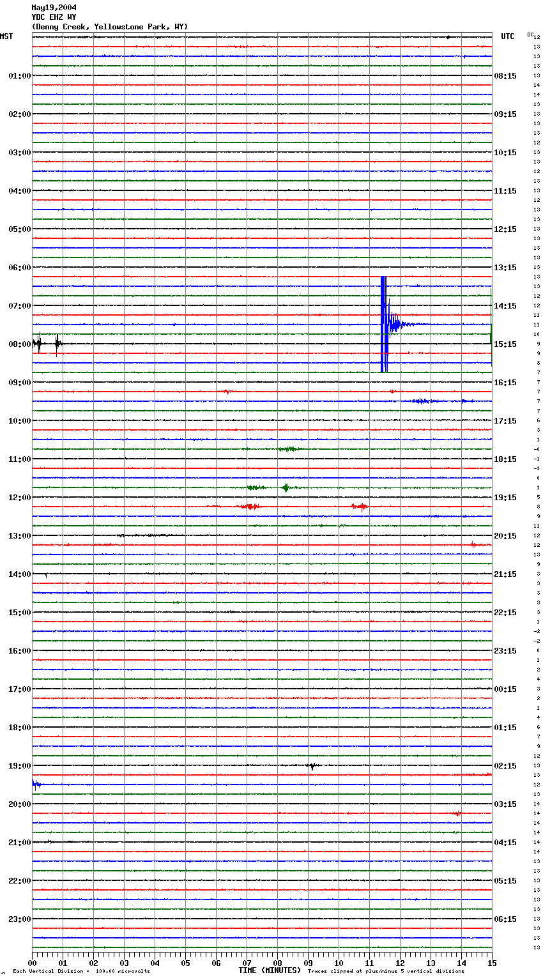Image resolution: width=543 pixels, height=980 pixels.
Task: Pick the 20:00 MST row label
Action: click(x=20, y=804)
